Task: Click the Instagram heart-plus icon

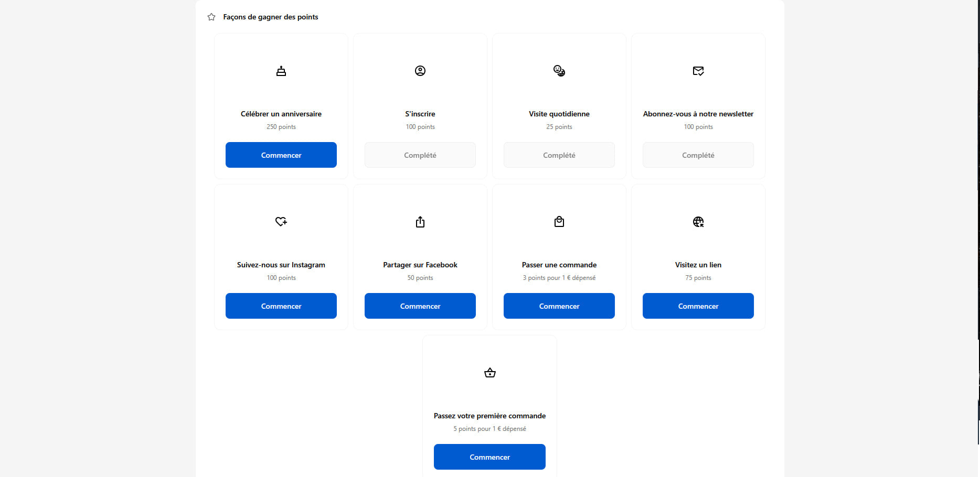Action: 281,222
